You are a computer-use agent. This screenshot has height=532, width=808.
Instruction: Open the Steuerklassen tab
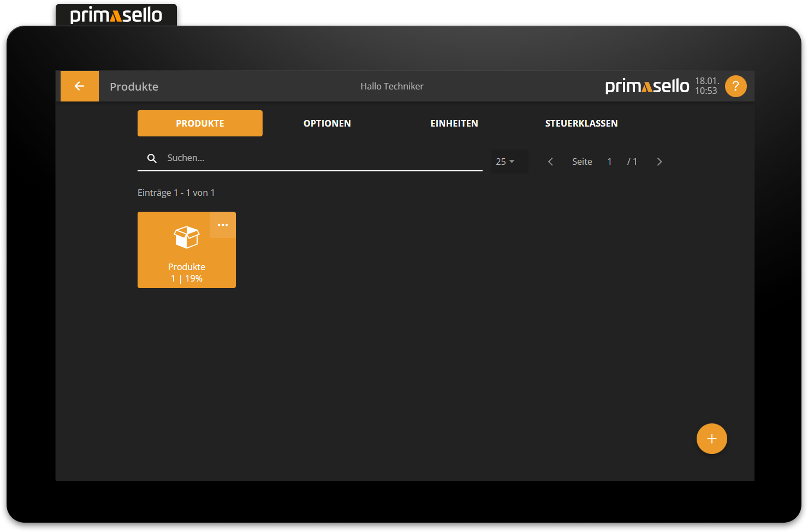[x=581, y=123]
